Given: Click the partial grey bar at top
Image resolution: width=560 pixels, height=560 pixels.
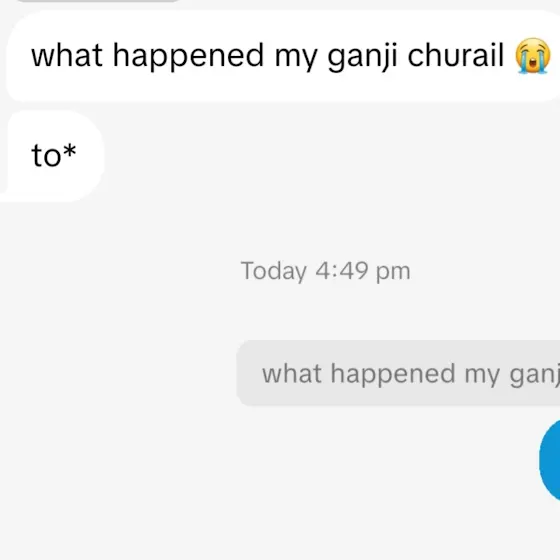Looking at the screenshot, I should point(98,1).
